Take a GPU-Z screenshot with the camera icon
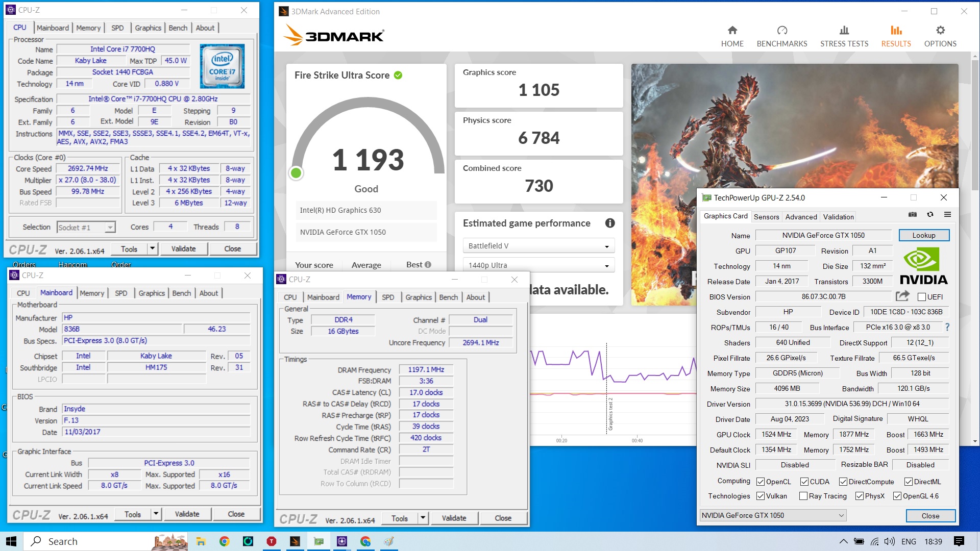The image size is (980, 551). pyautogui.click(x=913, y=215)
